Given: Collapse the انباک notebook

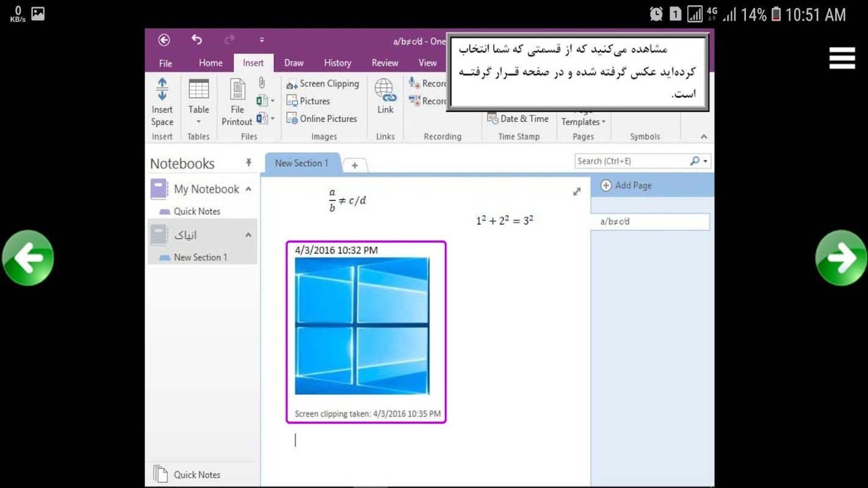Looking at the screenshot, I should pos(248,235).
